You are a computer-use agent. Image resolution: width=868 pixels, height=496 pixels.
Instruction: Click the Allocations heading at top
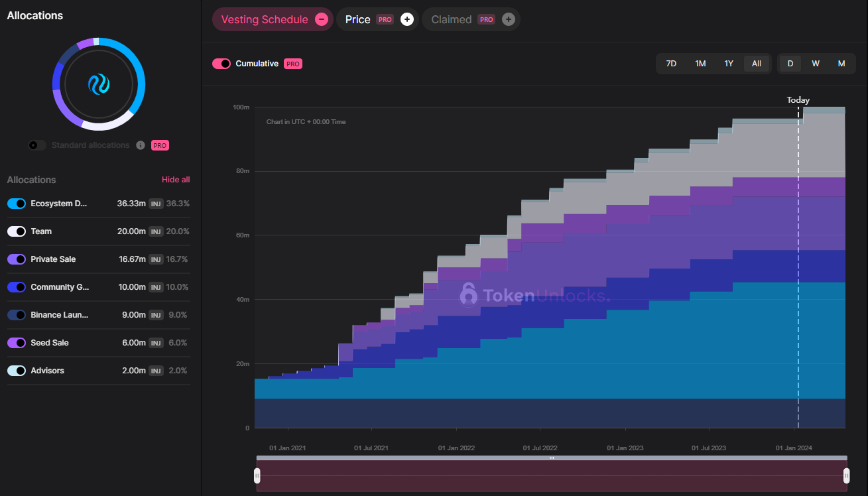(35, 15)
